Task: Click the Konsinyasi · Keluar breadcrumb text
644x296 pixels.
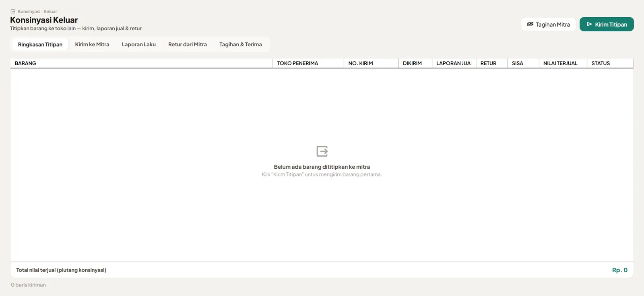Action: click(x=37, y=11)
